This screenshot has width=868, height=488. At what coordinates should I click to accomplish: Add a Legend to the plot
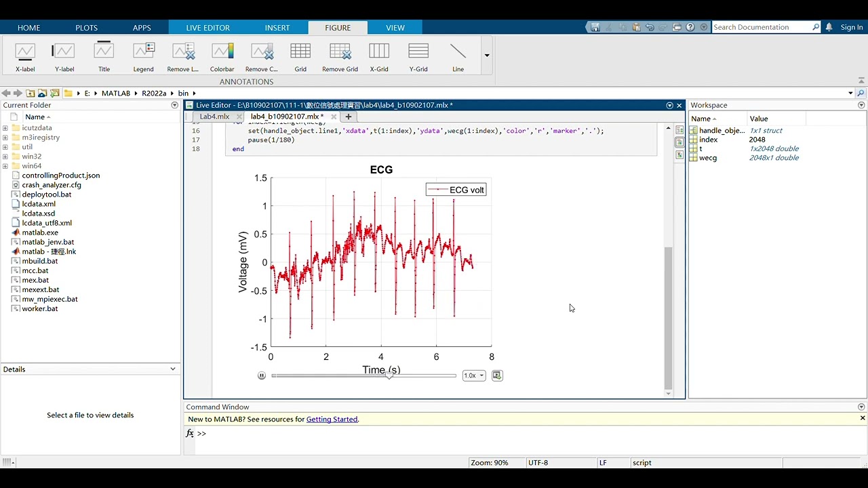[143, 57]
